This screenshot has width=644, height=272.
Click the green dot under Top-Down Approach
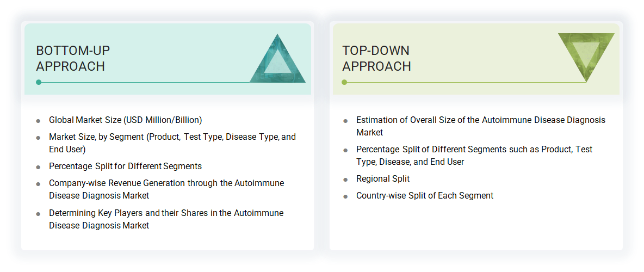344,82
